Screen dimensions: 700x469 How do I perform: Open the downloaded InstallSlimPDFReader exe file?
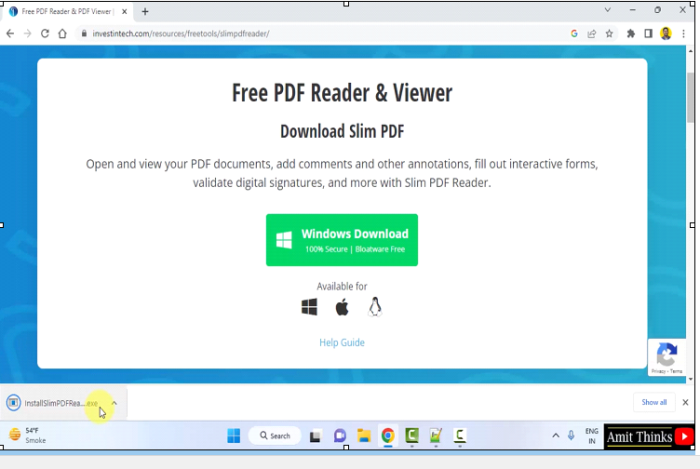[x=61, y=403]
